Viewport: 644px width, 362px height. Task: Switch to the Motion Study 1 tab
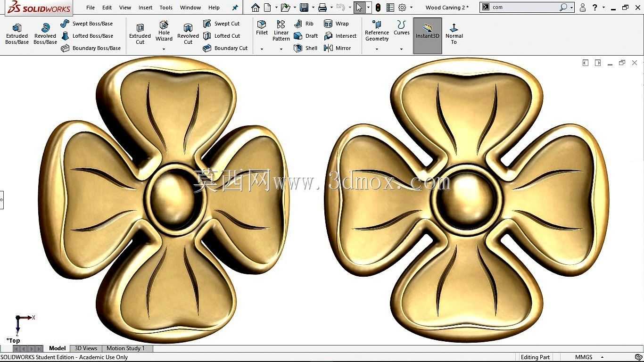coord(125,348)
